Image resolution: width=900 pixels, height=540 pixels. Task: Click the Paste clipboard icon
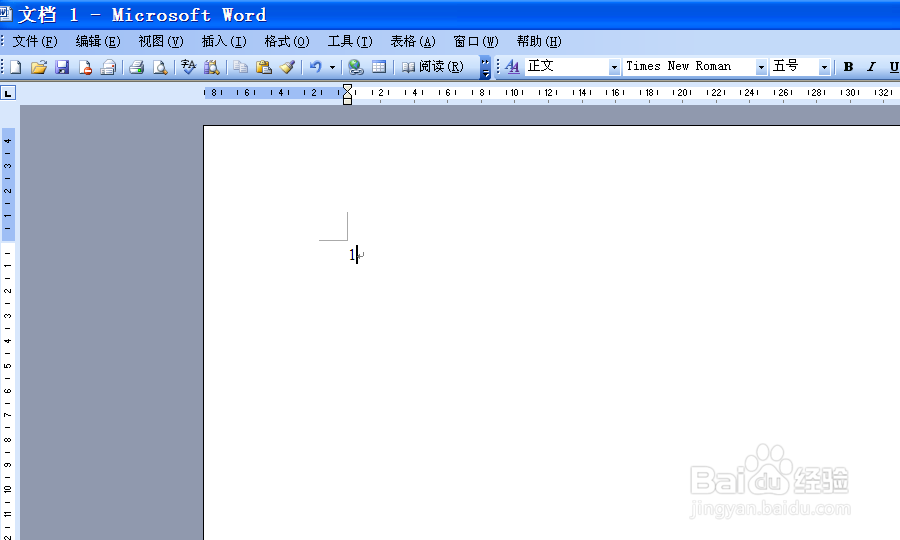click(263, 67)
